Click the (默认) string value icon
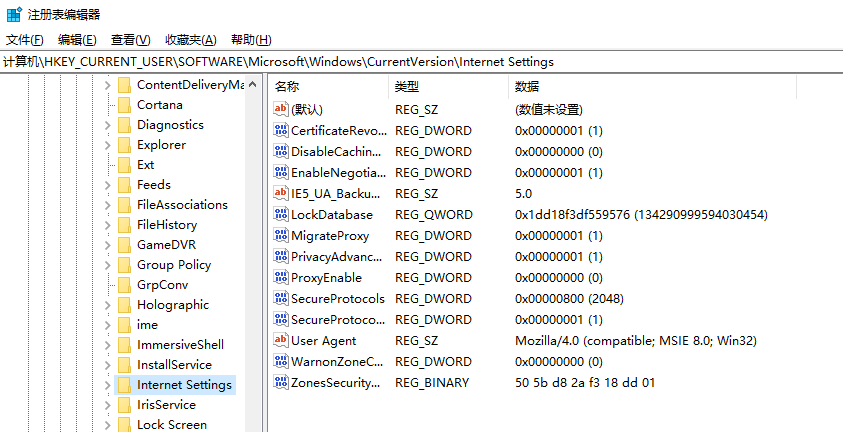 [281, 109]
